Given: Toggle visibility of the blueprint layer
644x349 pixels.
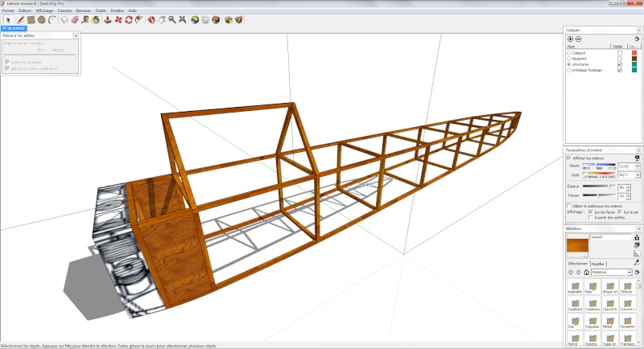Looking at the screenshot, I should (620, 59).
